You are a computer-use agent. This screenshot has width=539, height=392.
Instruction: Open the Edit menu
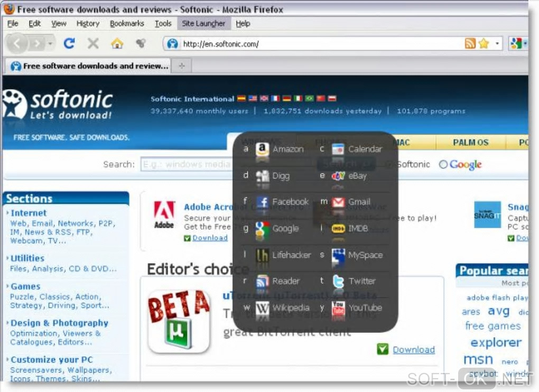(x=34, y=23)
